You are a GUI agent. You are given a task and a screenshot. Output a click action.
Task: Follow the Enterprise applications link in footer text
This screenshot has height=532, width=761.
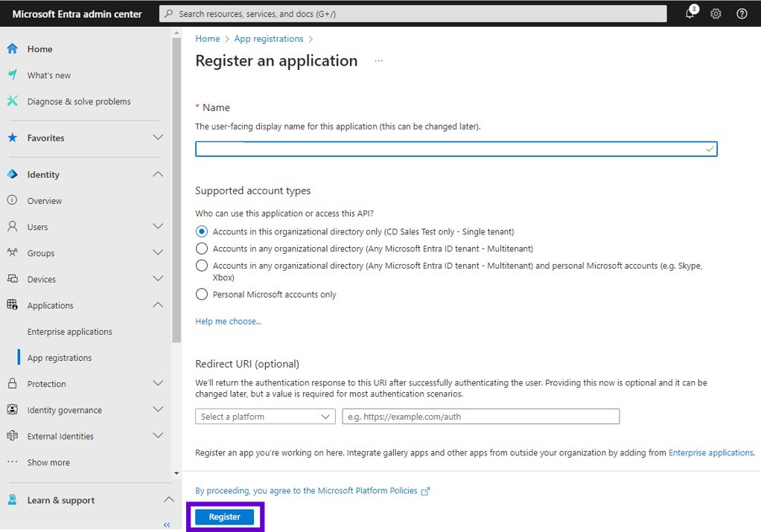(x=711, y=452)
